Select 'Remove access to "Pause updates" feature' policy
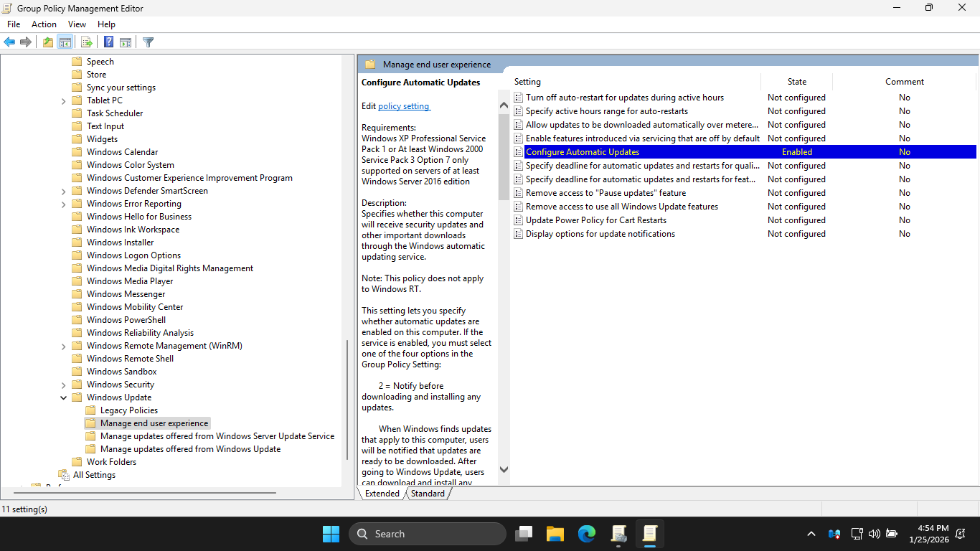This screenshot has height=551, width=980. click(x=606, y=193)
